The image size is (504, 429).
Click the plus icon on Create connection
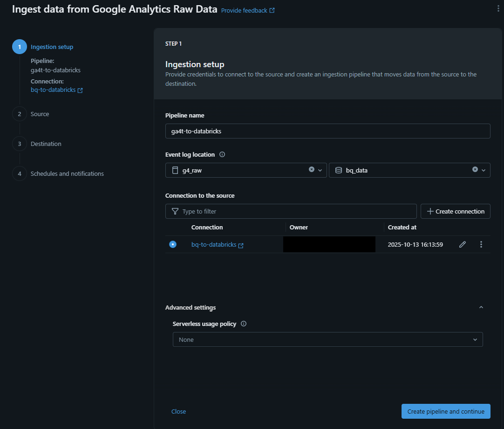[x=430, y=211]
